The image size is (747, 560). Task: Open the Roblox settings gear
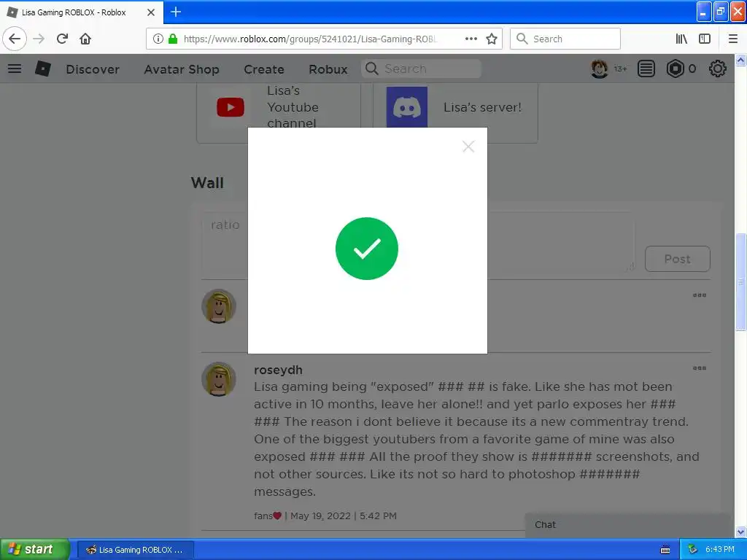click(x=718, y=69)
